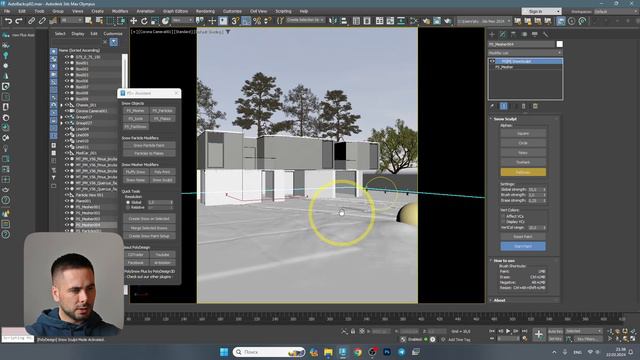The height and width of the screenshot is (360, 640).
Task: Toggle 3D Snaps icon
Action: pos(235,21)
